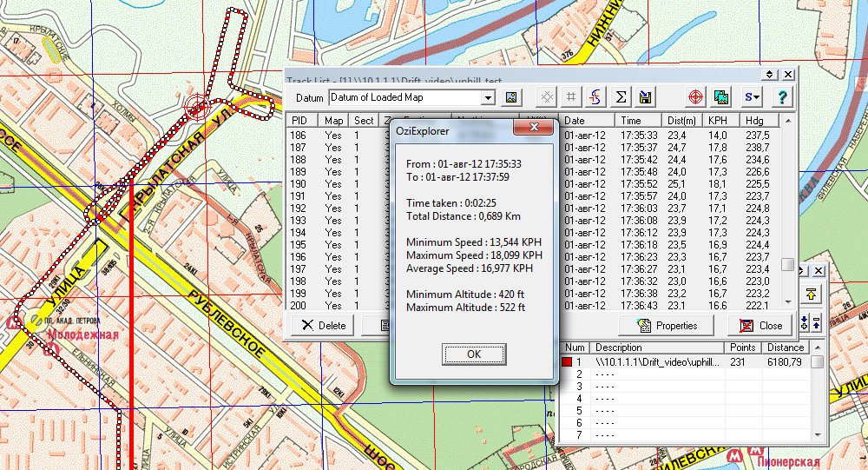Viewport: 868px width, 470px height.
Task: Close the Track List window with its X button
Action: (x=788, y=74)
